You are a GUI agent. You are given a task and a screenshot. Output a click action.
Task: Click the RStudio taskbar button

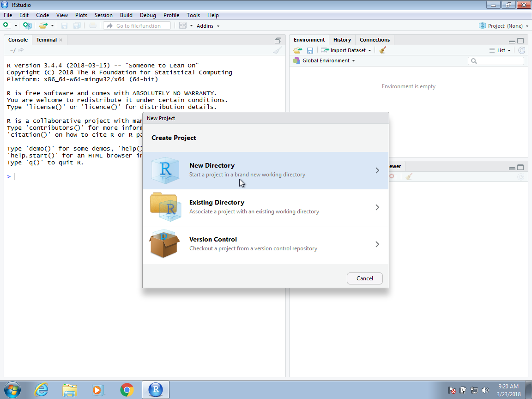tap(155, 389)
